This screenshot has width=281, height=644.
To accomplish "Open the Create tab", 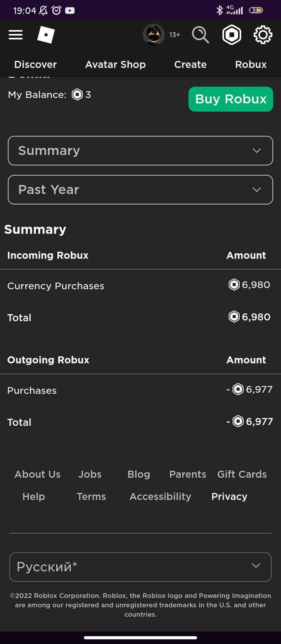I will (190, 64).
